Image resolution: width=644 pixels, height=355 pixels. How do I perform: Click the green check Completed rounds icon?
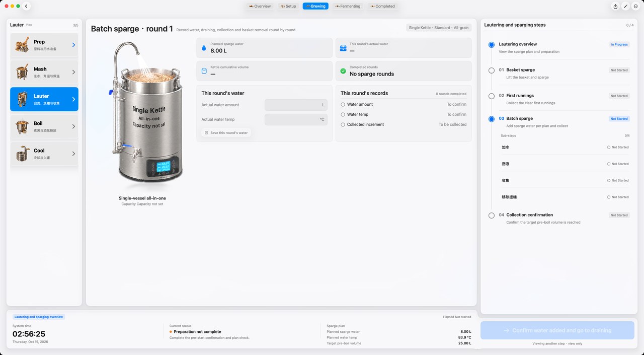(x=343, y=71)
